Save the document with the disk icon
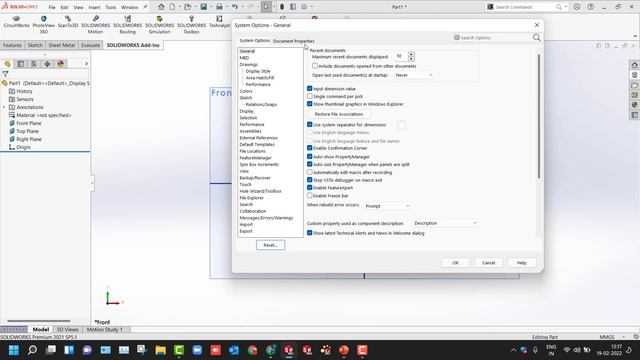Viewport: 640px width, 360px height. pos(203,7)
